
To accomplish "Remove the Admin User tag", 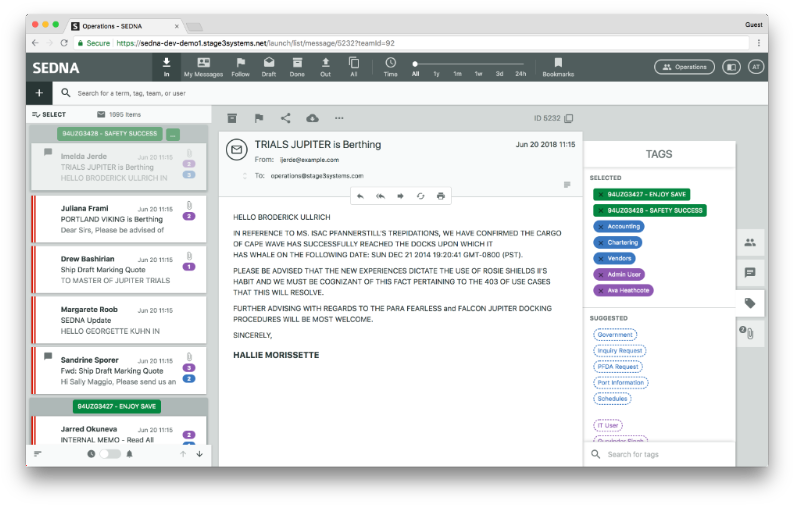I will click(600, 275).
